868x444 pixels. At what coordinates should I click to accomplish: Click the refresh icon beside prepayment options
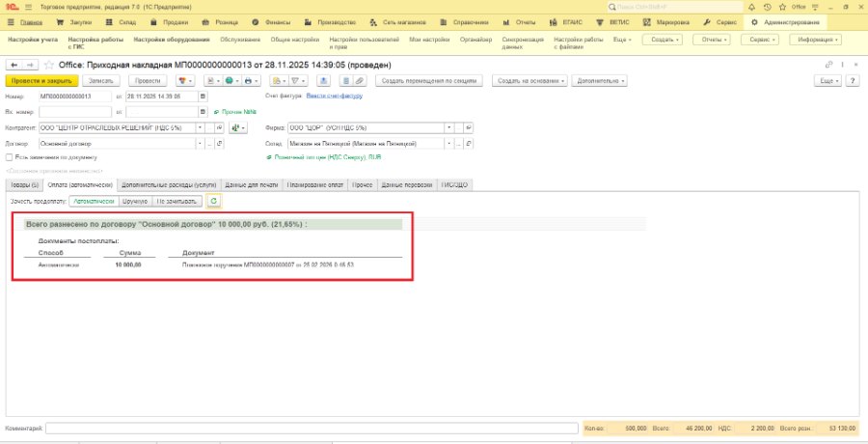pos(214,201)
